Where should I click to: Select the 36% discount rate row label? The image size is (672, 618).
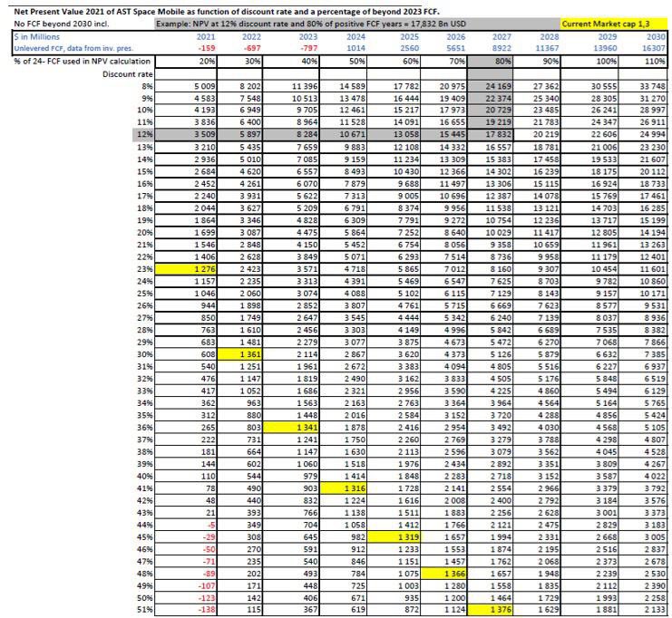(145, 428)
